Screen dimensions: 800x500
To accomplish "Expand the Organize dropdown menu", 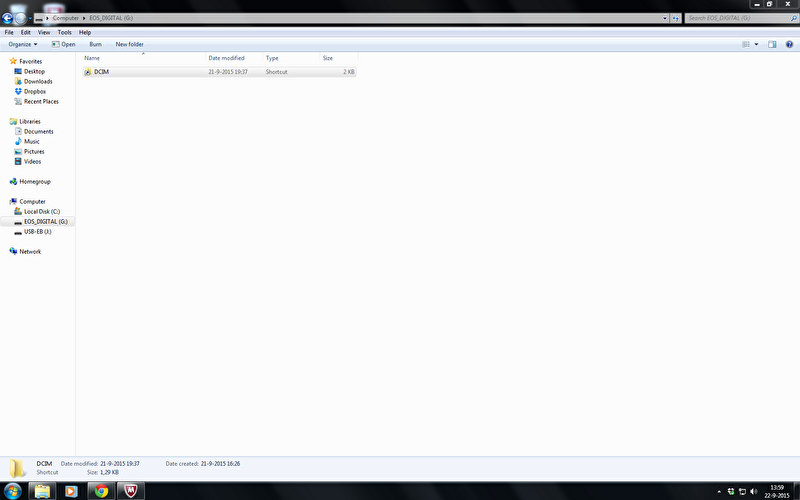I will [22, 44].
